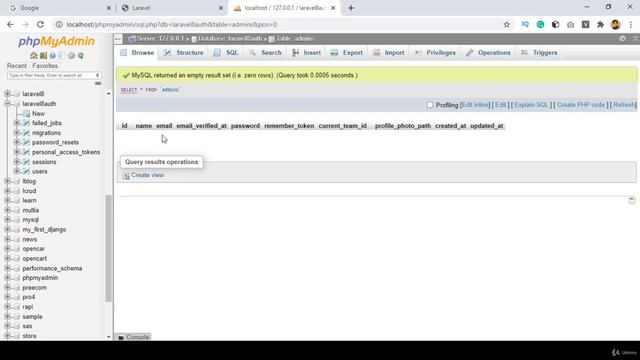The width and height of the screenshot is (640, 360).
Task: Sort by the email column header
Action: coord(164,126)
